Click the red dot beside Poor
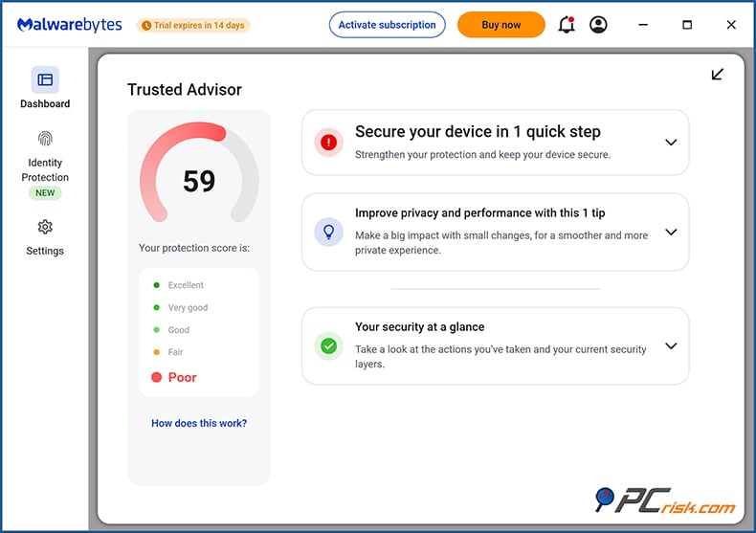 156,377
